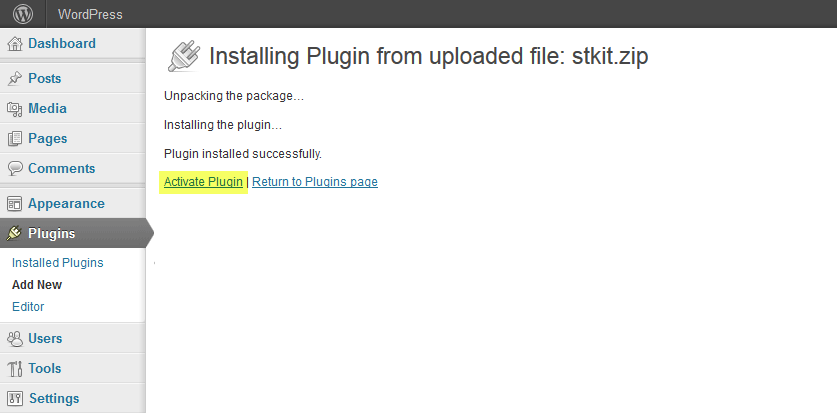Image resolution: width=837 pixels, height=413 pixels.
Task: Click the Appearance icon in sidebar
Action: tap(15, 204)
